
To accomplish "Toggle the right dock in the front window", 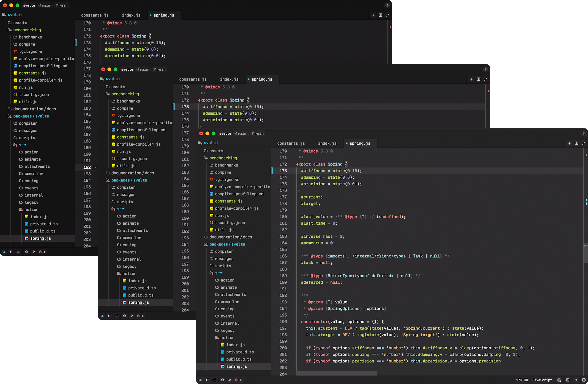I will 584,380.
